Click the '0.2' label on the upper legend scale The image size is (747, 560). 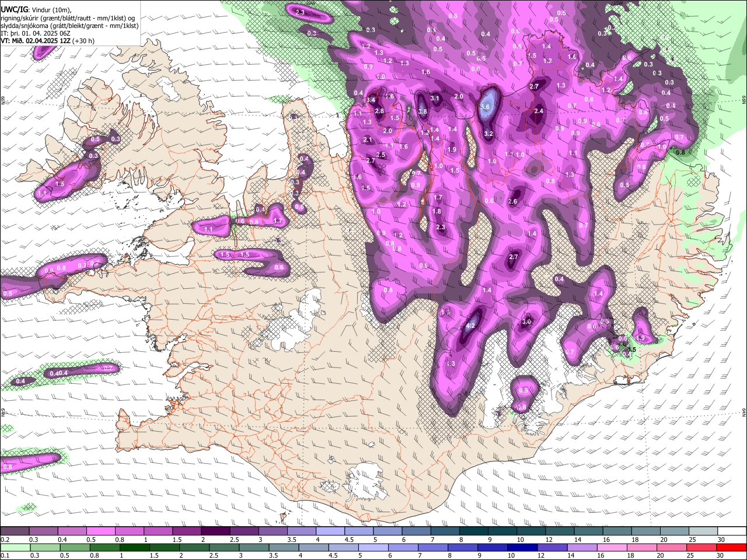point(5,540)
